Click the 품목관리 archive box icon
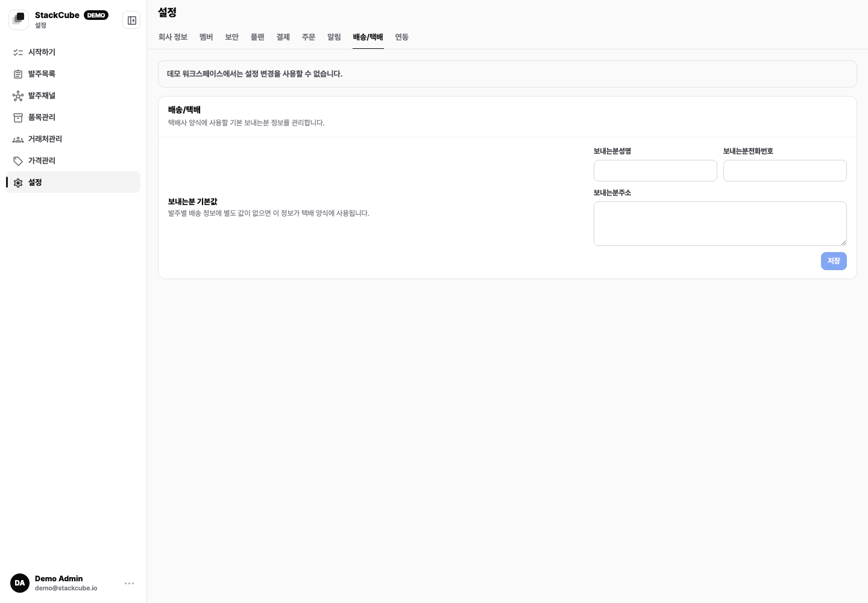Viewport: 868px width, 603px height. pyautogui.click(x=18, y=118)
